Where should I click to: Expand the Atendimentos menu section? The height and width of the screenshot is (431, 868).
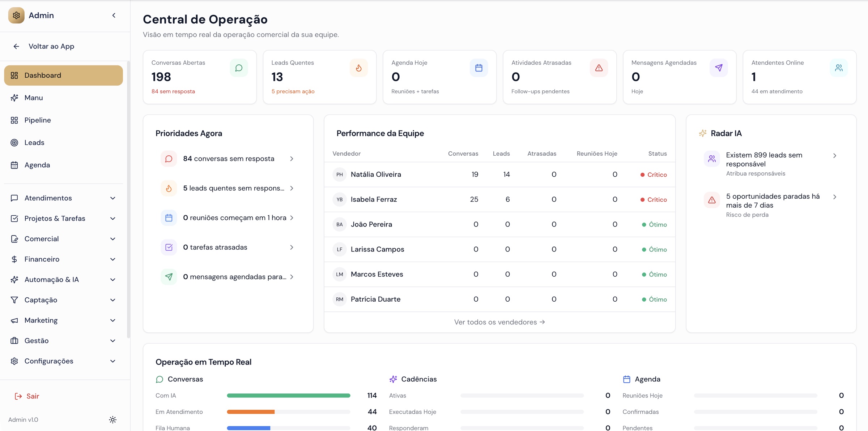pos(64,198)
